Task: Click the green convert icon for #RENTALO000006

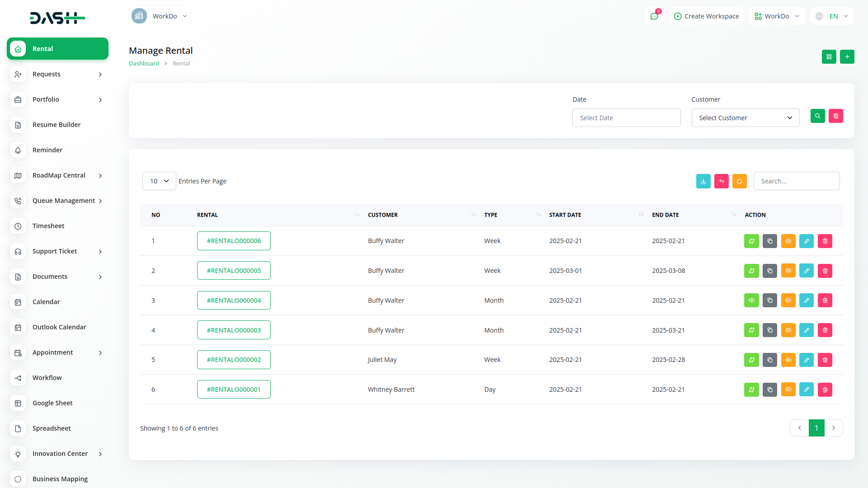Action: [x=751, y=241]
